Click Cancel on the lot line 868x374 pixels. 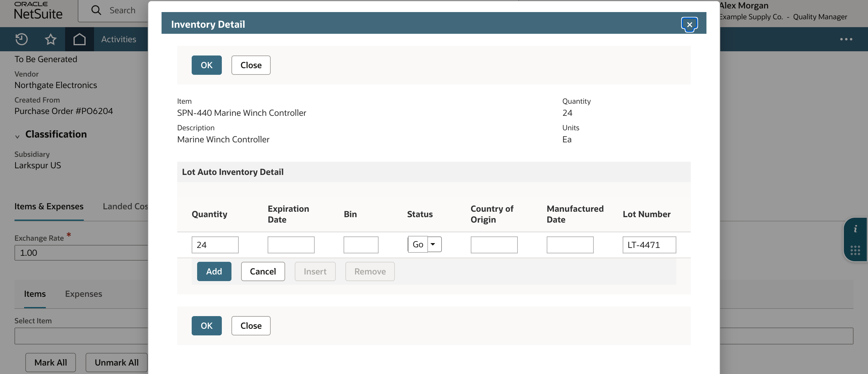pyautogui.click(x=263, y=271)
